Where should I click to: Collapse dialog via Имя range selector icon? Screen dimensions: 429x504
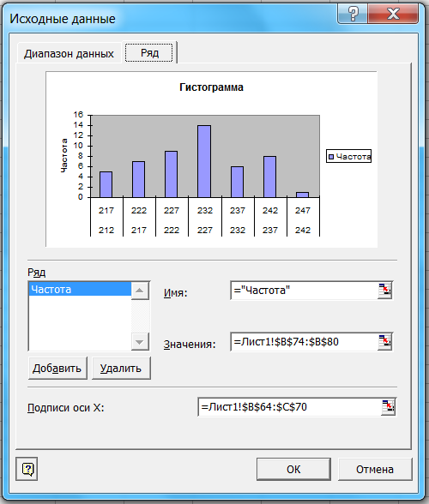[x=384, y=291]
